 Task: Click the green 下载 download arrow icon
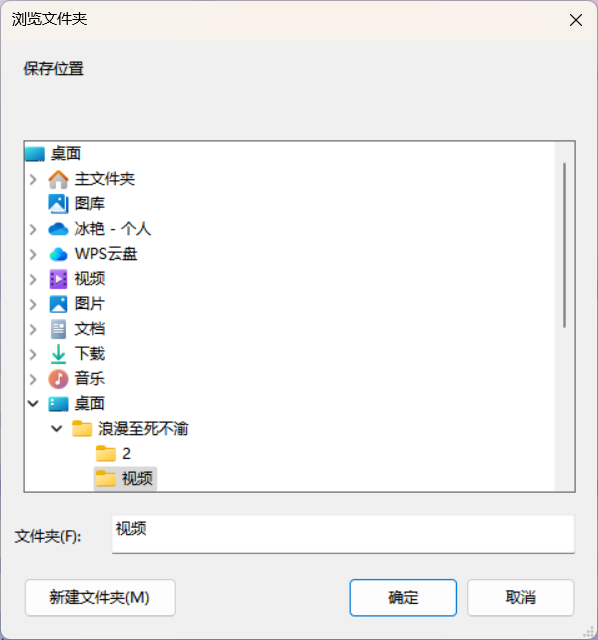(x=58, y=354)
